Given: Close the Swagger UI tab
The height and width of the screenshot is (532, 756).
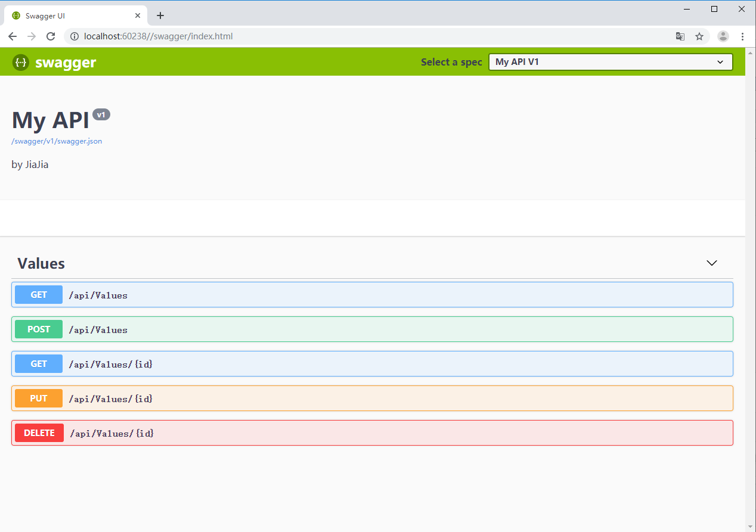Looking at the screenshot, I should pos(138,15).
